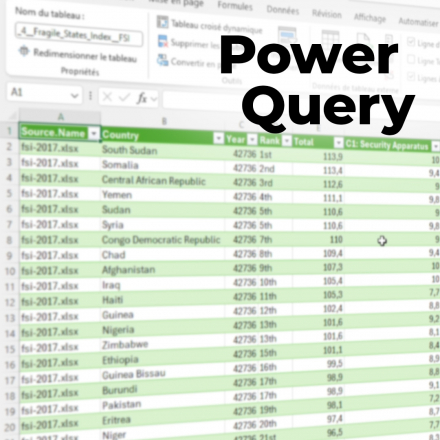Click the Name Box showing A1

[44, 93]
